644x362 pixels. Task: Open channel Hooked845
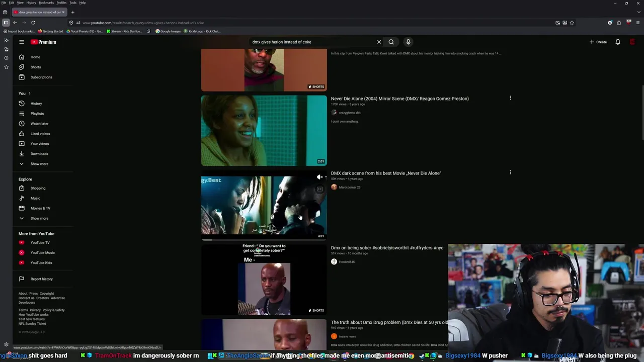[347, 262]
